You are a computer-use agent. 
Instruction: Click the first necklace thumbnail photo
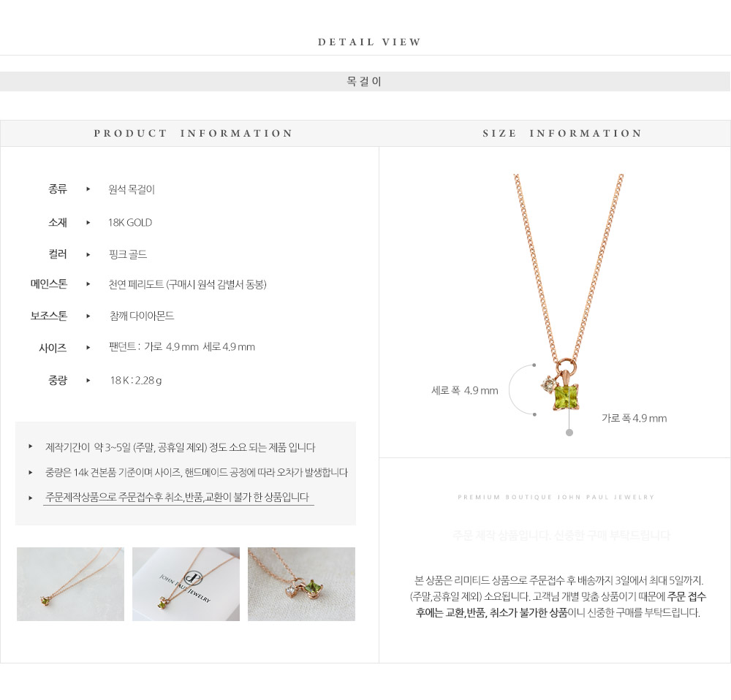pyautogui.click(x=70, y=584)
